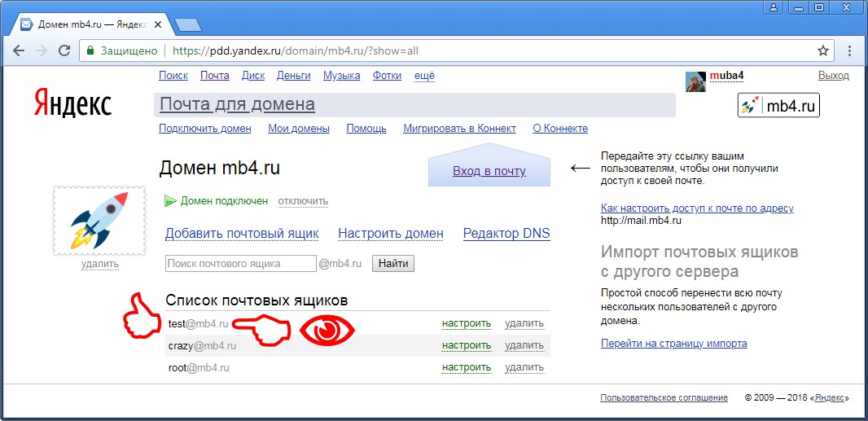This screenshot has height=421, width=868.
Task: Open Мои домены link
Action: coord(299,129)
